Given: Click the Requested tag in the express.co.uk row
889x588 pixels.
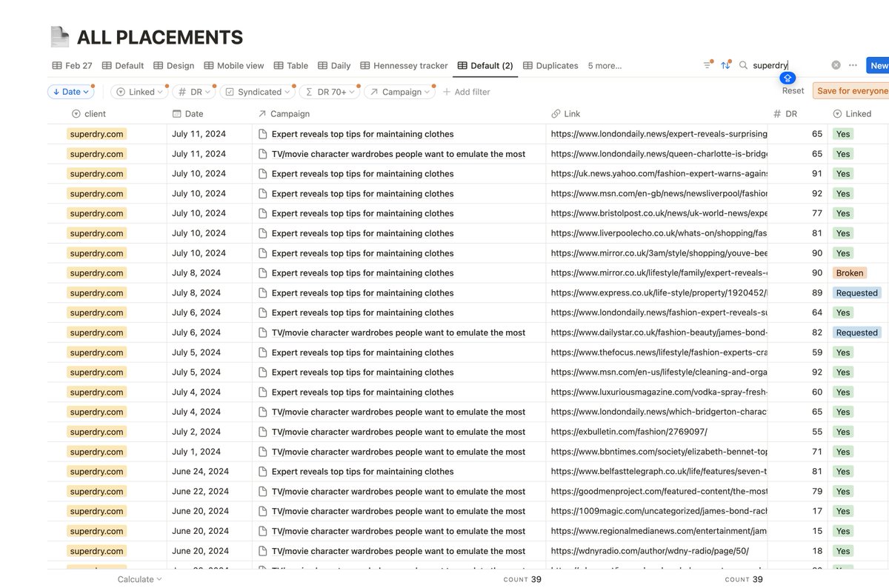Looking at the screenshot, I should pyautogui.click(x=857, y=293).
